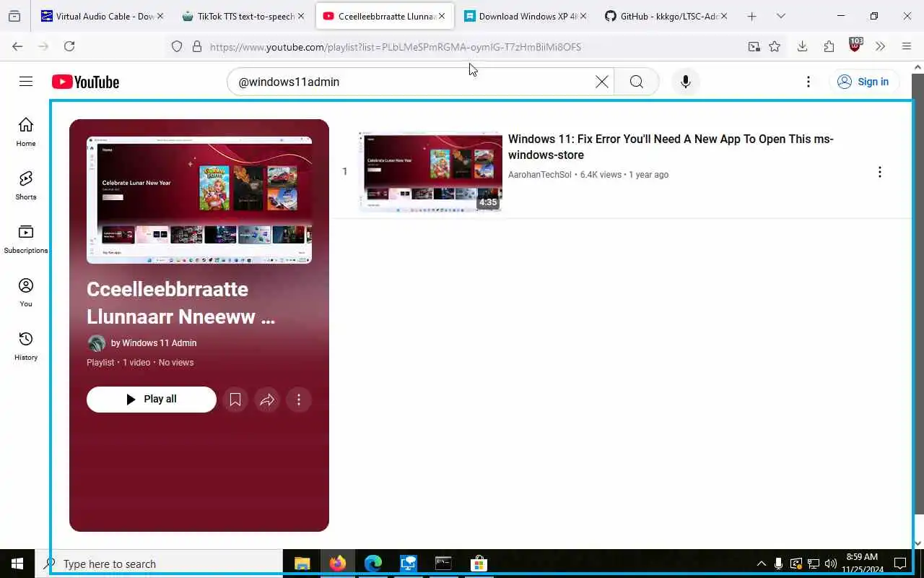
Task: Click taskbar Type here to search box
Action: (159, 564)
